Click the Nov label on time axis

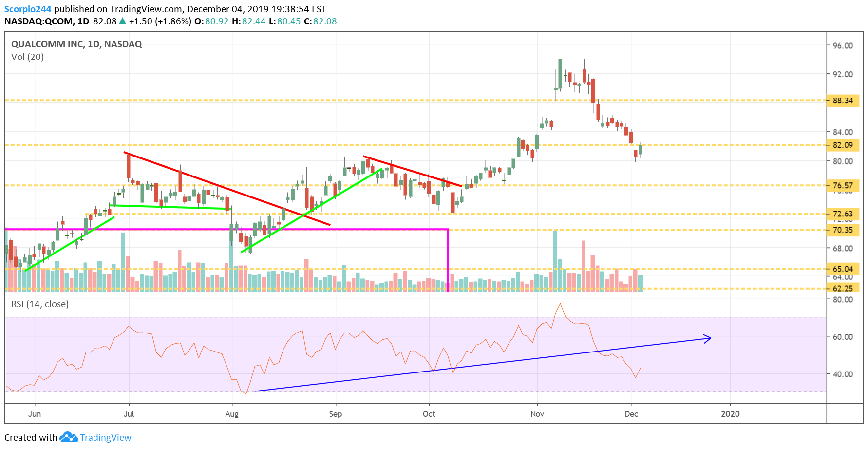click(537, 414)
